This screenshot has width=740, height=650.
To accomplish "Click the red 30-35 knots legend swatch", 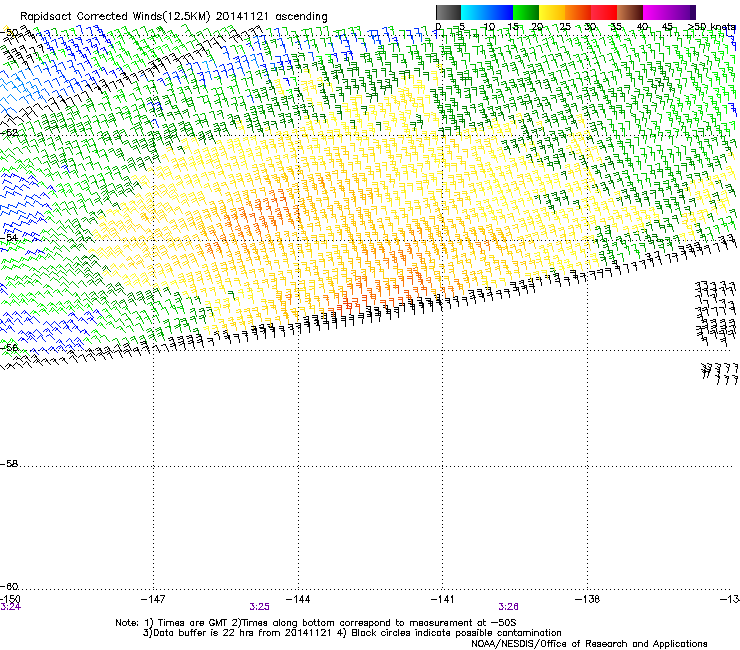I will [604, 12].
